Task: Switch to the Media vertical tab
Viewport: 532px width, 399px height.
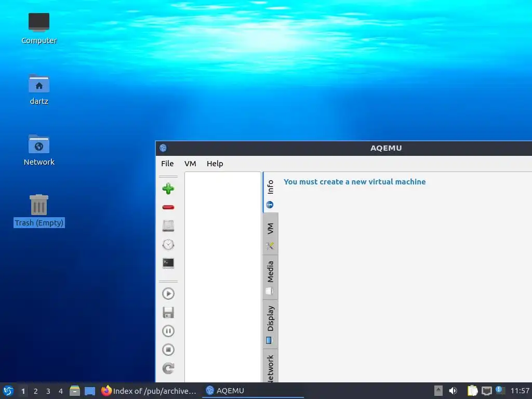Action: (270, 277)
